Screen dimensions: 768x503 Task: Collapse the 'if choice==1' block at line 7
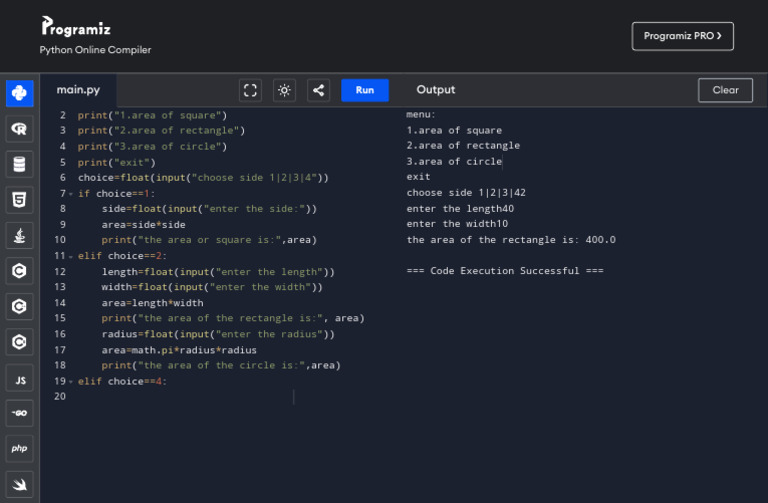pyautogui.click(x=72, y=193)
